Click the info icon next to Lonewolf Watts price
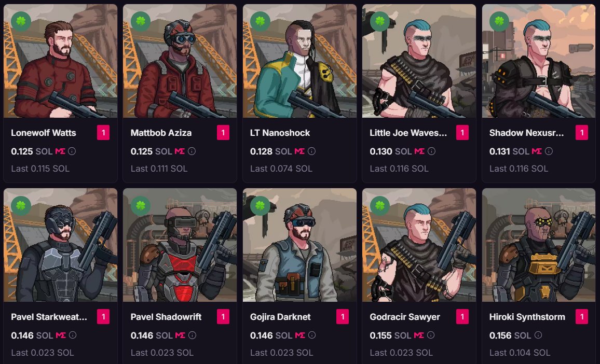 [x=72, y=151]
